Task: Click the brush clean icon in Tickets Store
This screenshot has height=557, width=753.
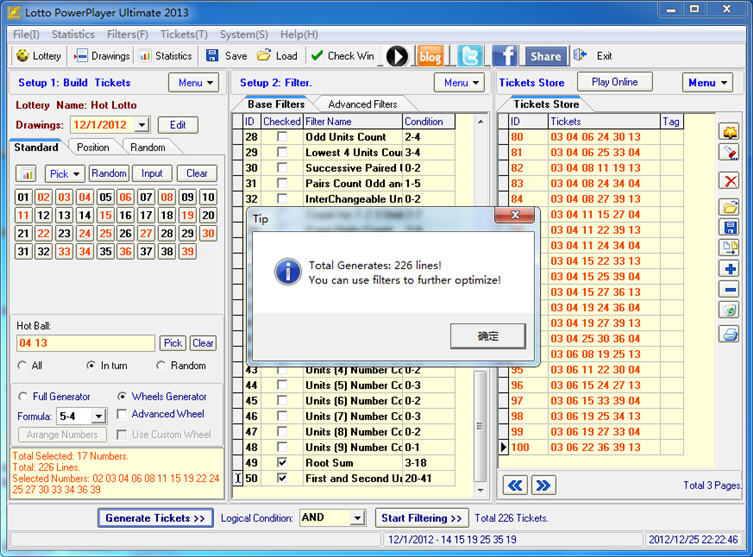Action: 729,152
